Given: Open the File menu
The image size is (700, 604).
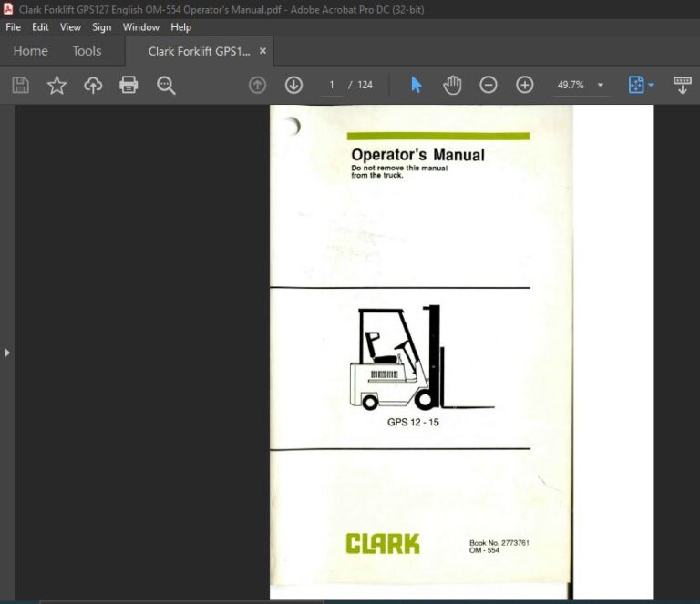Looking at the screenshot, I should click(x=13, y=27).
